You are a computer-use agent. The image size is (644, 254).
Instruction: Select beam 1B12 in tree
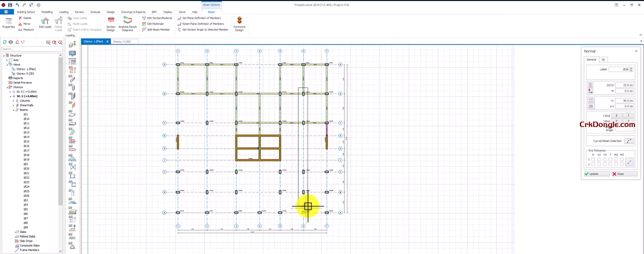[26, 128]
